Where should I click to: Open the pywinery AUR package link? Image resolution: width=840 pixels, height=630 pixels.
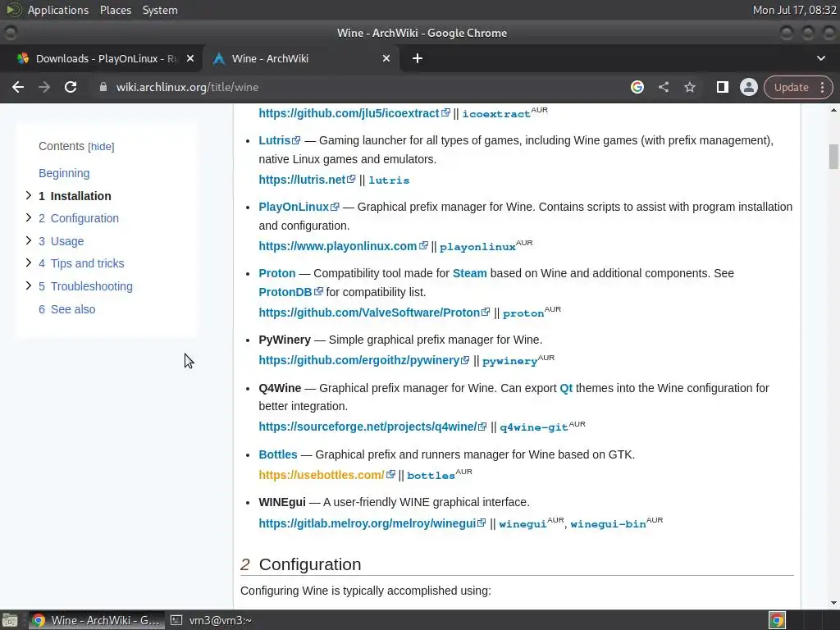[x=509, y=361]
